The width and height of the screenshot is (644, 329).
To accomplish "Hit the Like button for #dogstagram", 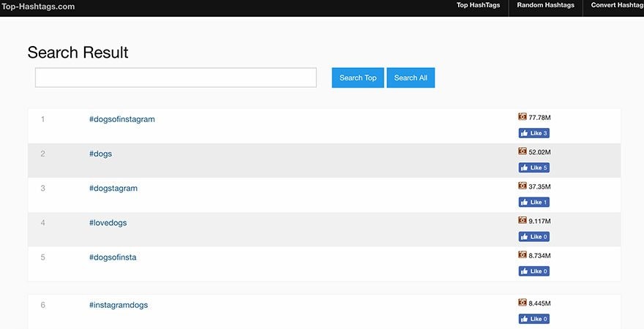I will [533, 202].
